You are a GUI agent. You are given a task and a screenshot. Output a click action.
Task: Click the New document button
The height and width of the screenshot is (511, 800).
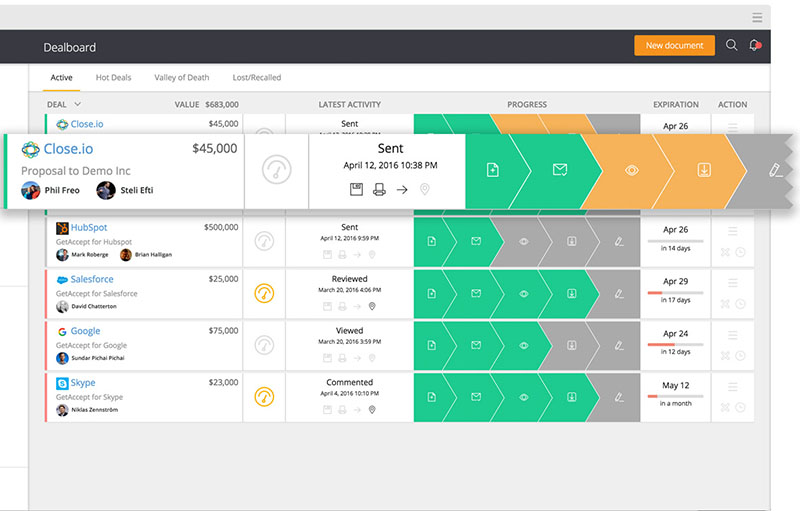click(674, 45)
